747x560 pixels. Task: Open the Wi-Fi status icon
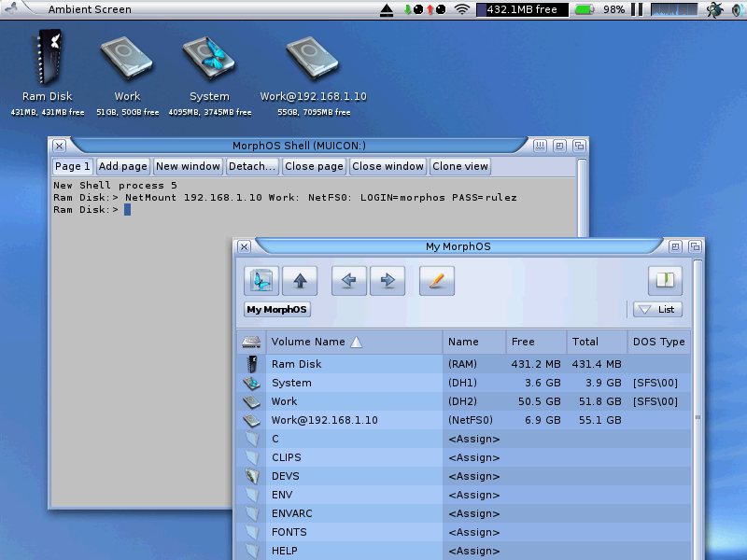(461, 9)
